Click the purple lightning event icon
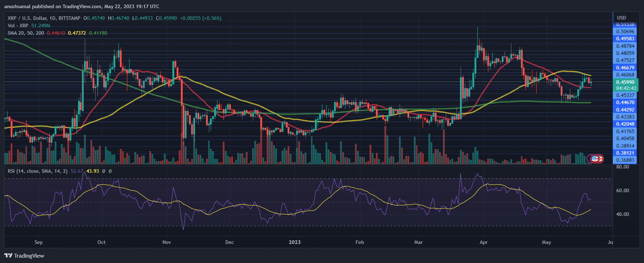The image size is (644, 263). tap(590, 159)
